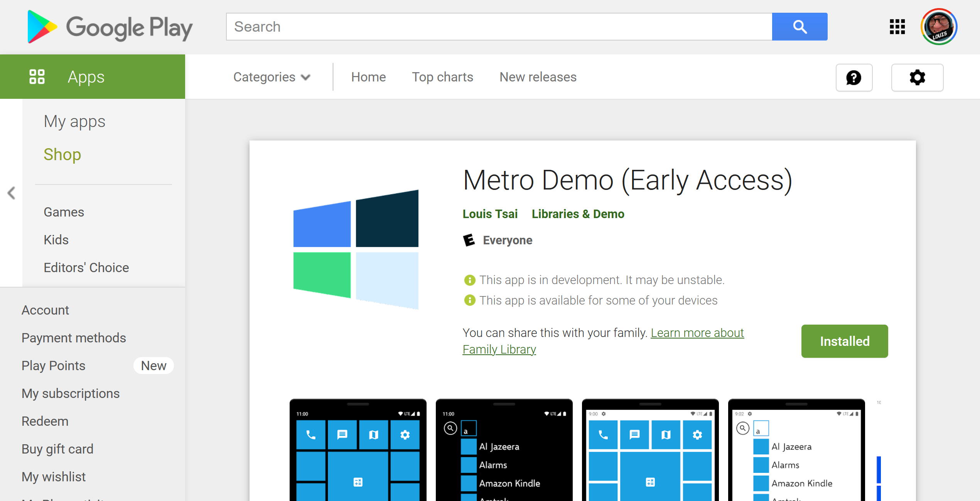Go to the Home tab
Viewport: 980px width, 501px height.
point(368,77)
